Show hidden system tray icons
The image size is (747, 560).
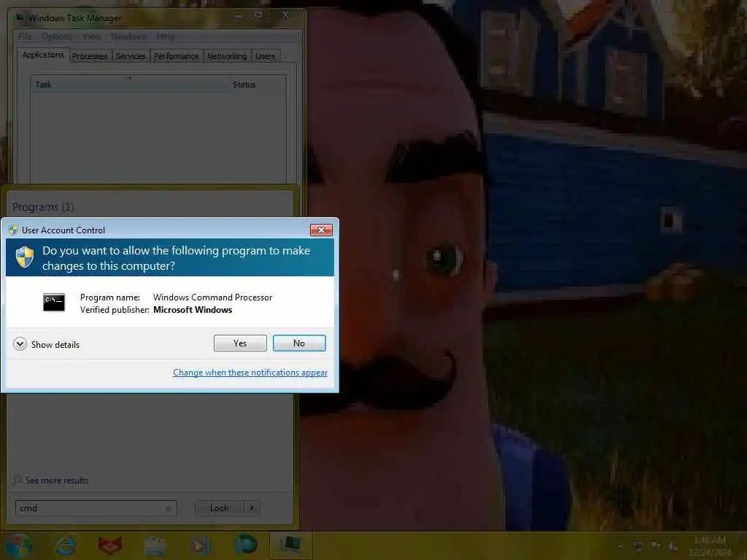(x=620, y=546)
